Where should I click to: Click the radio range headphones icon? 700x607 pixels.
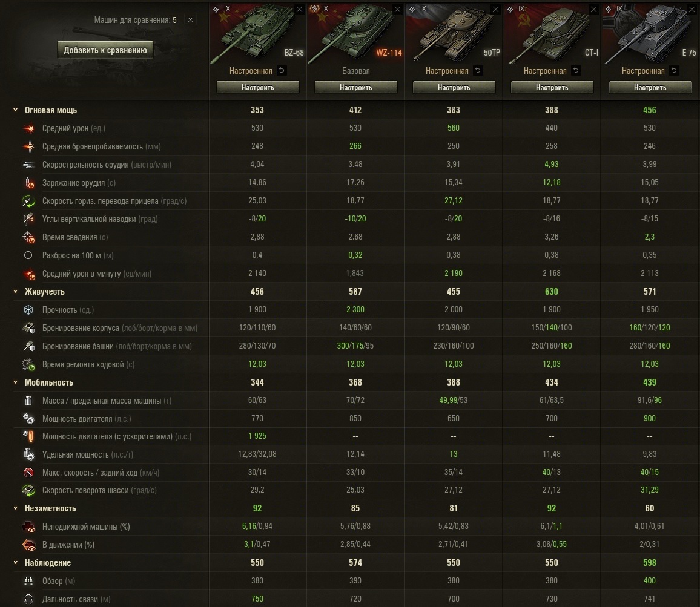coord(28,599)
